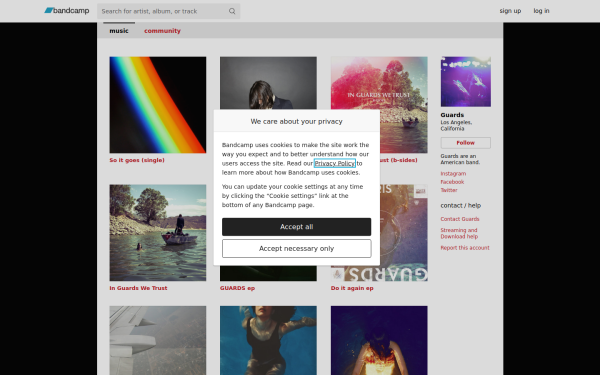Click the contact / help heading
Image resolution: width=600 pixels, height=375 pixels.
coord(461,205)
